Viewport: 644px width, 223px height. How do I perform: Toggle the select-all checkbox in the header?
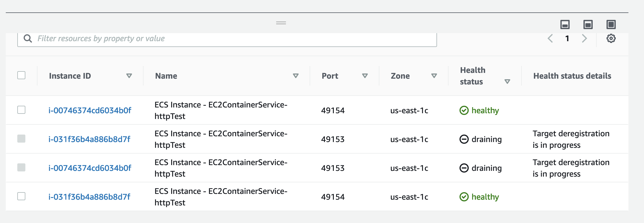coord(21,75)
